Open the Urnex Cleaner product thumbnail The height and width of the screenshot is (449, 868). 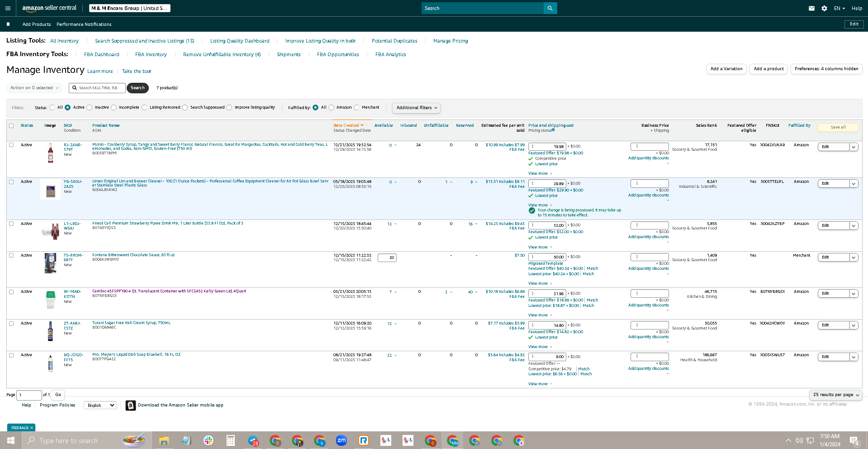point(51,190)
